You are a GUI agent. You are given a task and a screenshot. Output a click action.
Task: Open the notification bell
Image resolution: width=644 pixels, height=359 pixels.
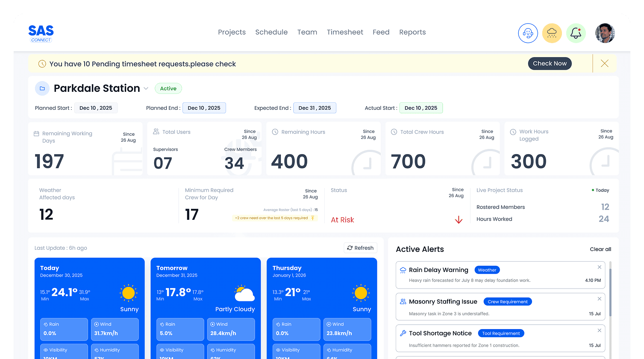(576, 33)
